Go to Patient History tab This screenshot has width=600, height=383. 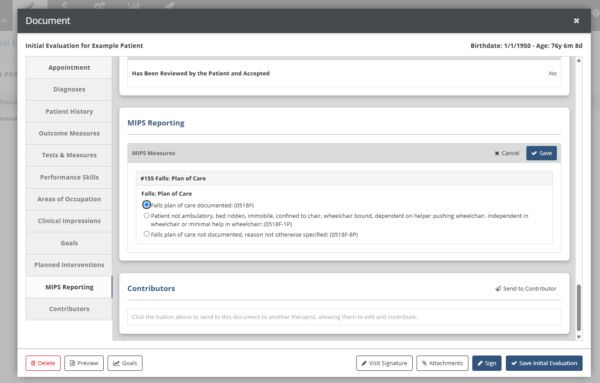pyautogui.click(x=69, y=111)
